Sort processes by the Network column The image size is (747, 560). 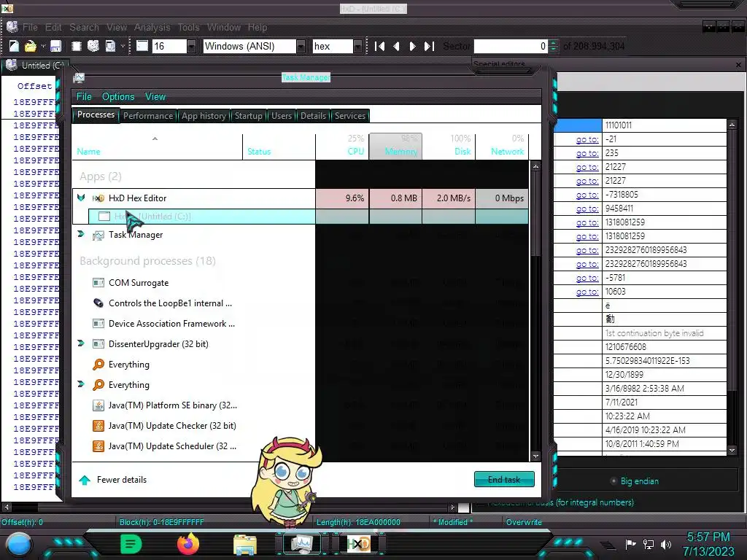click(x=502, y=146)
